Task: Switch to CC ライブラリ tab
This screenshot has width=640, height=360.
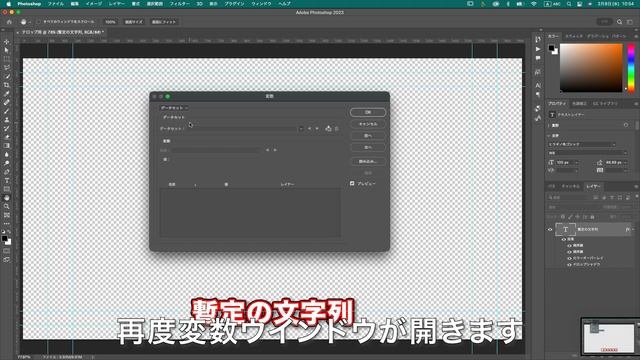Action: (x=605, y=104)
